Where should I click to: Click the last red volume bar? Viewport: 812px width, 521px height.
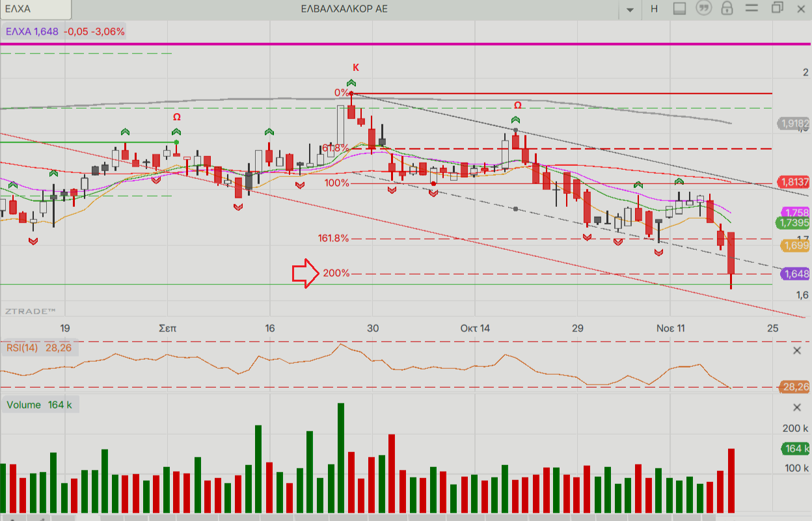(x=731, y=481)
